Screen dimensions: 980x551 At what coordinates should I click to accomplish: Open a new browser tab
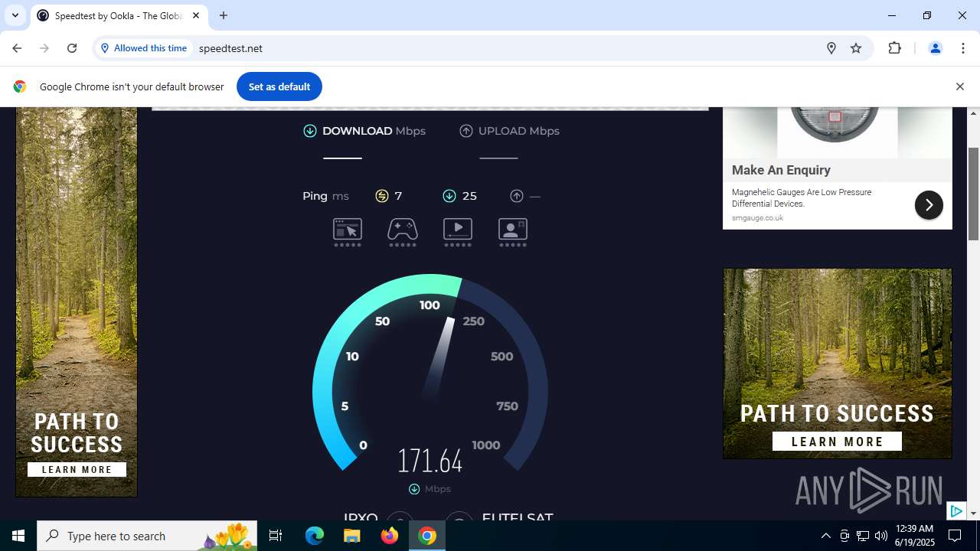(x=224, y=15)
